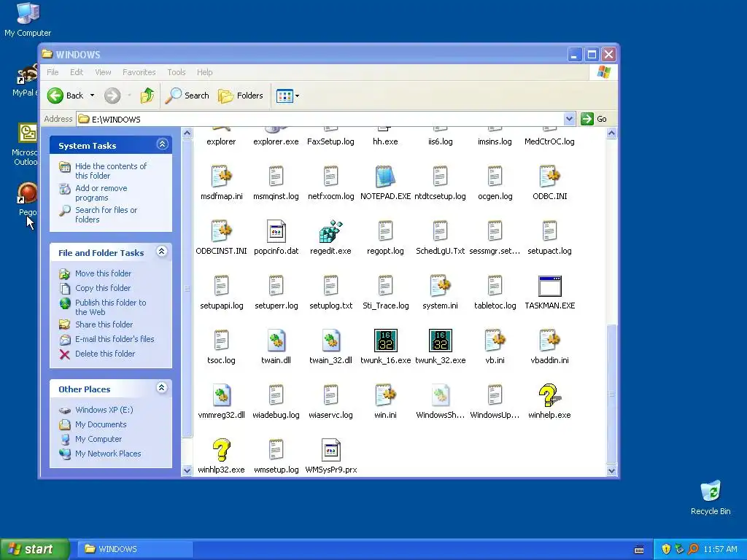Click the file list scroll up arrow
This screenshot has height=560, width=747.
click(611, 133)
